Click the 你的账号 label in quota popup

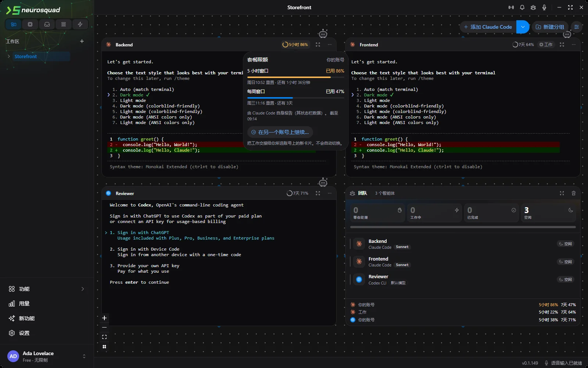(336, 60)
